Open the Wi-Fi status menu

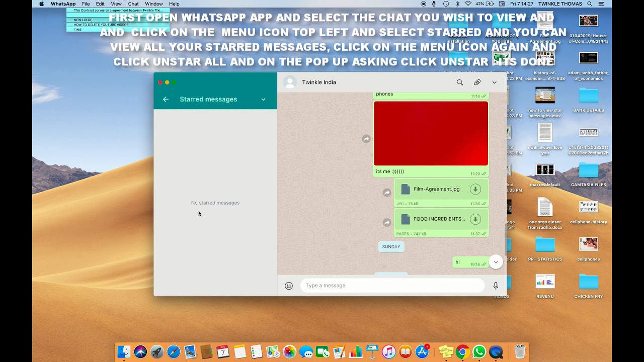point(468,4)
